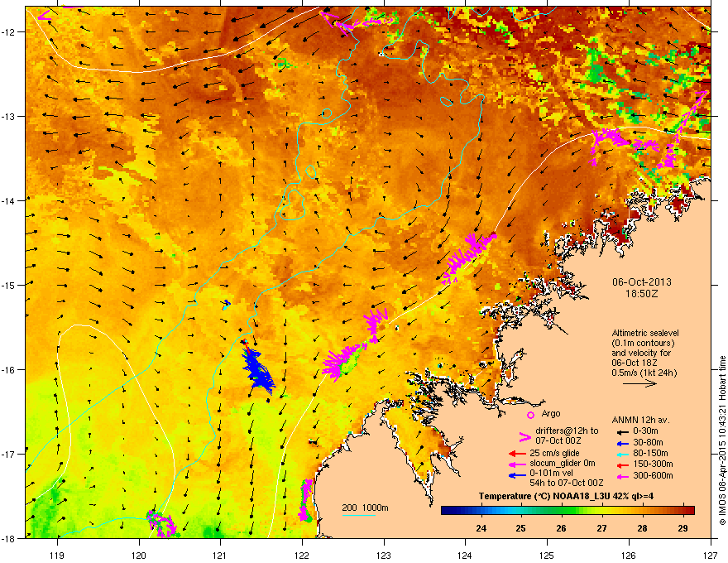Click the ANMN 12h av. heading
Image resolution: width=728 pixels, height=563 pixels.
click(640, 421)
